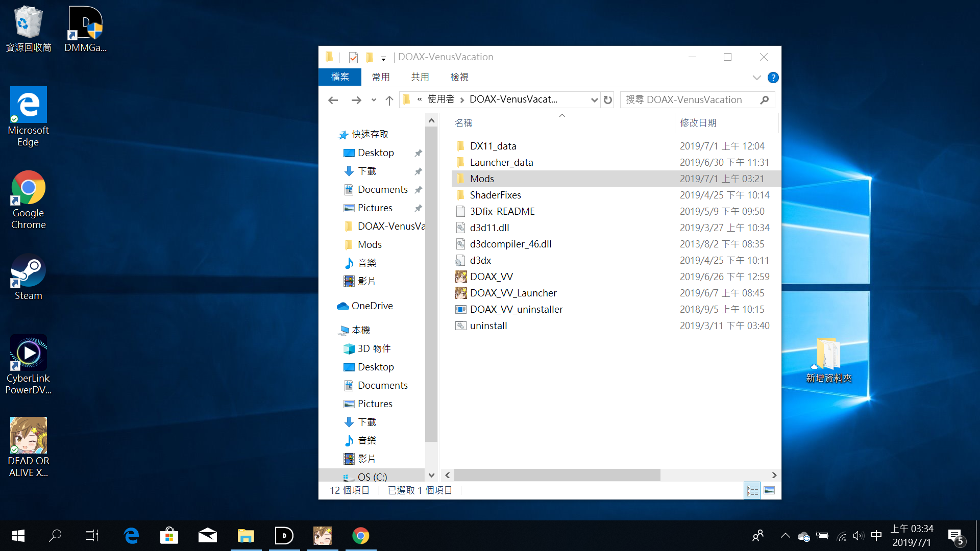Click the navigation pane vertical scrollbar
Viewport: 980px width, 551px height.
click(431, 284)
